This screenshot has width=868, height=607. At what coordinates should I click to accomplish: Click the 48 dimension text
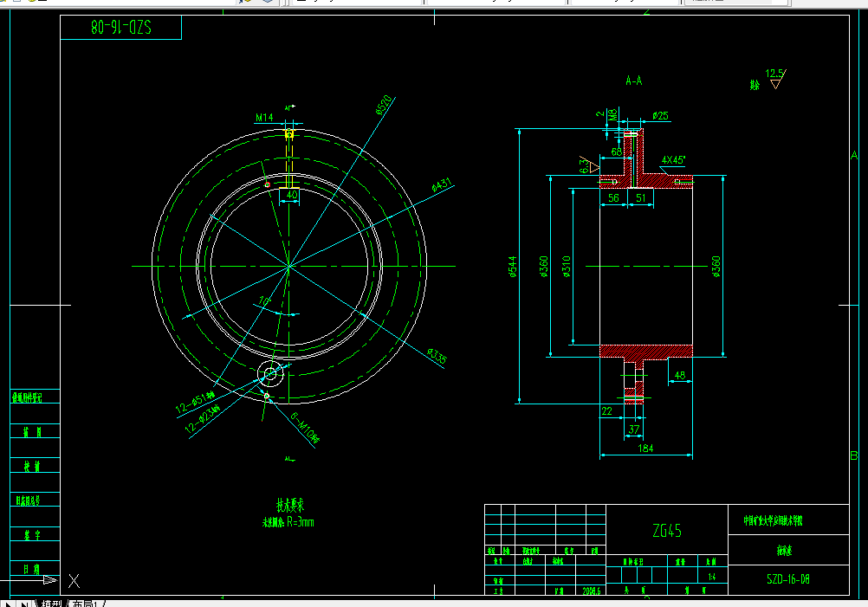point(680,375)
